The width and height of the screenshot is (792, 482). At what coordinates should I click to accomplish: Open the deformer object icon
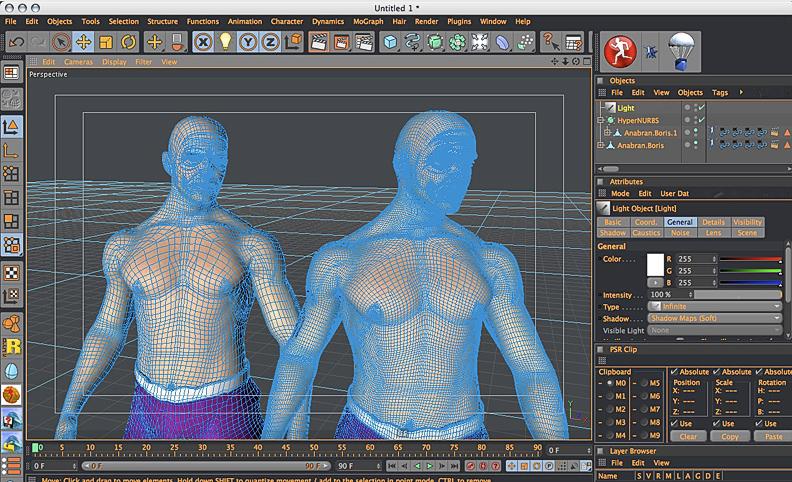point(502,42)
